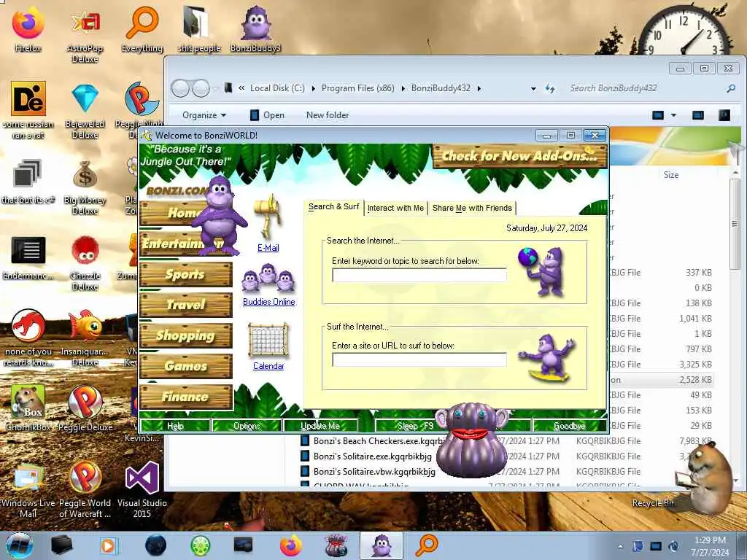Click the Size column header in Explorer
The width and height of the screenshot is (747, 560).
tap(671, 175)
